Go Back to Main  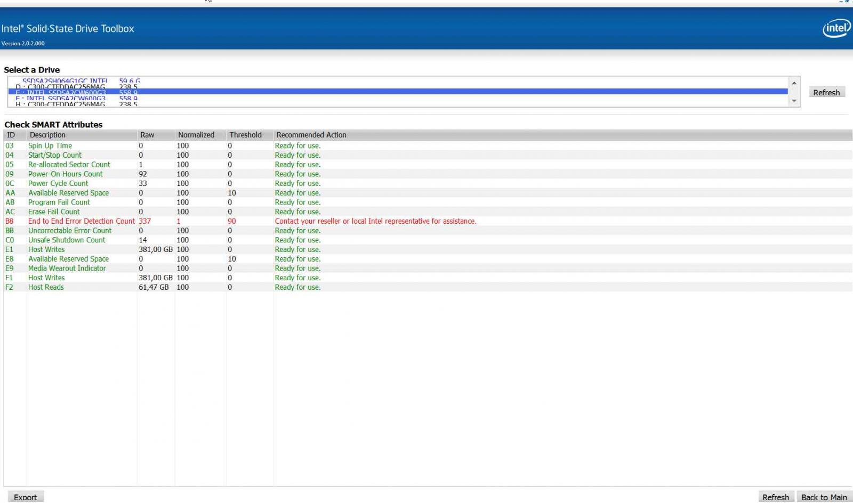tap(824, 497)
